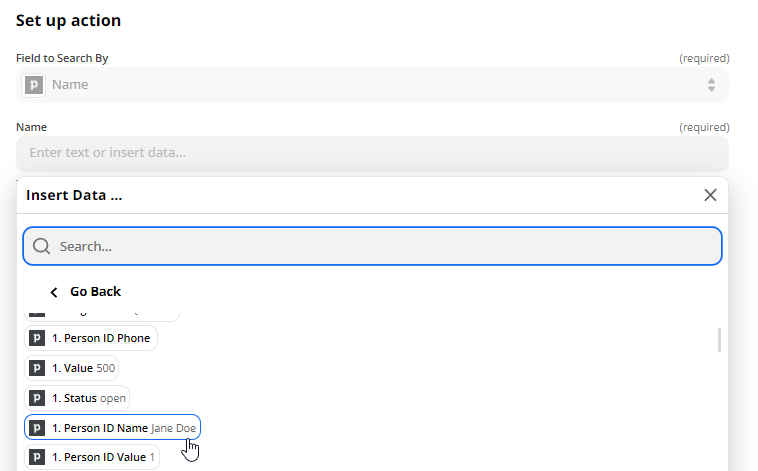Insert the Status open data pill
The width and height of the screenshot is (758, 471).
[77, 398]
